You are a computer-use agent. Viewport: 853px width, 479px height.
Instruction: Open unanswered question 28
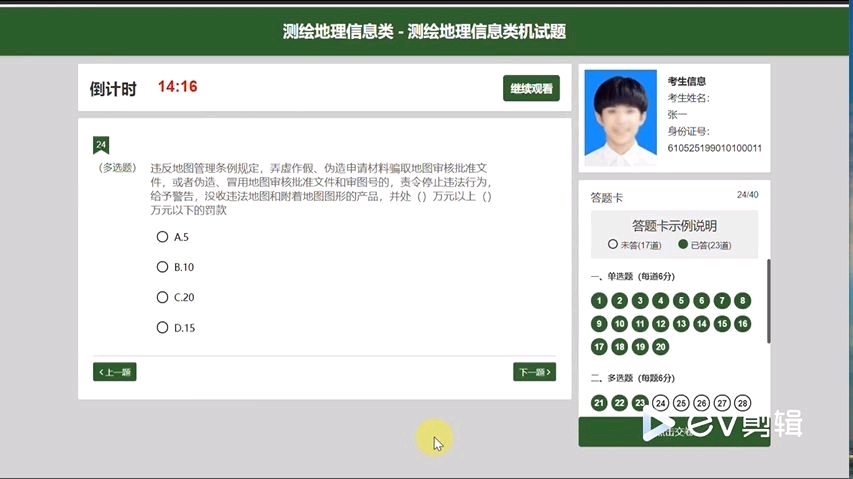pos(742,403)
